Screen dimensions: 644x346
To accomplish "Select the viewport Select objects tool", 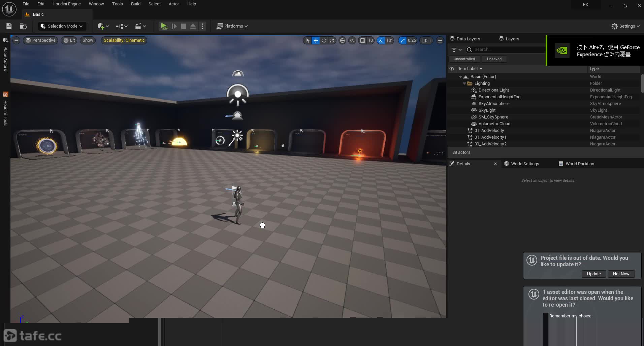I will (x=308, y=40).
